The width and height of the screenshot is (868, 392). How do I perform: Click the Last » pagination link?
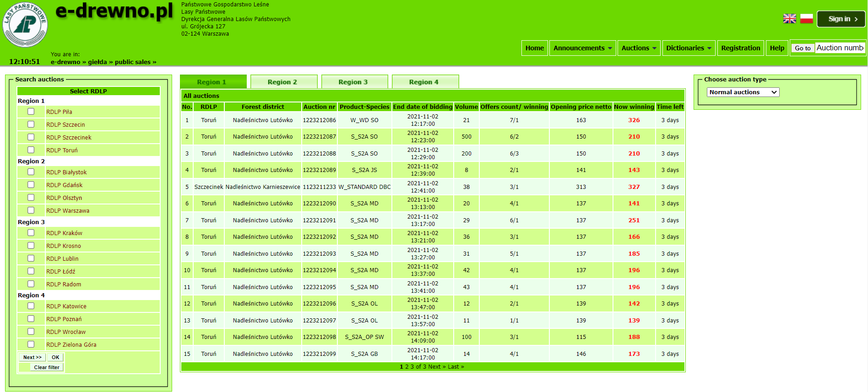456,367
